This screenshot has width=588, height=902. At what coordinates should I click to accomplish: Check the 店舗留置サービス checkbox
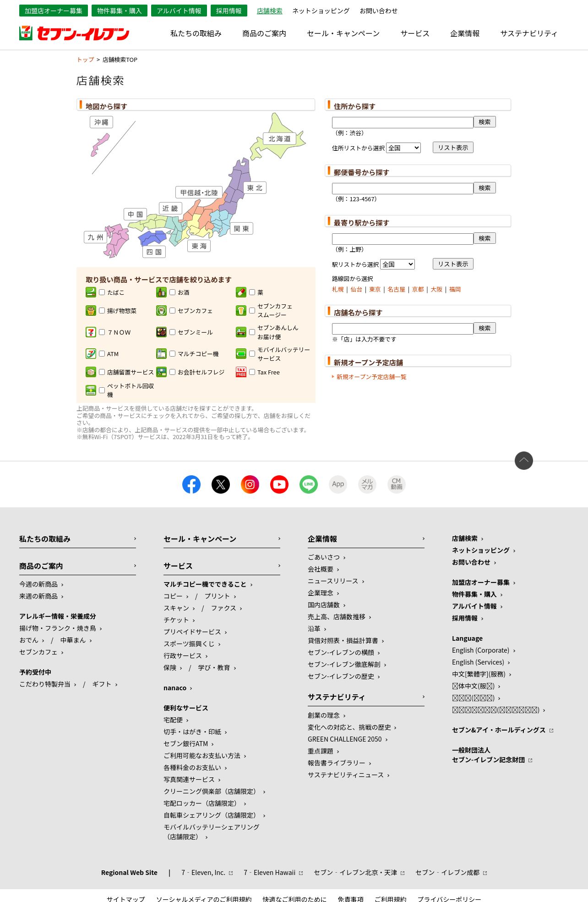[x=102, y=372]
